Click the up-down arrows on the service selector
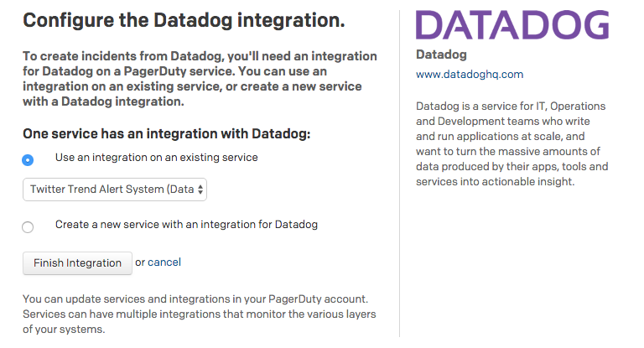 (x=200, y=190)
